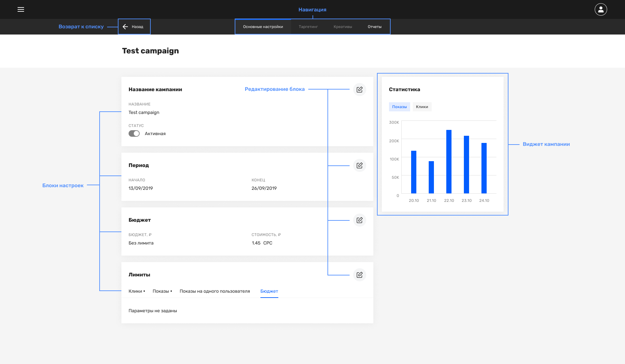
Task: Switch to the Креативы tab
Action: click(x=343, y=27)
